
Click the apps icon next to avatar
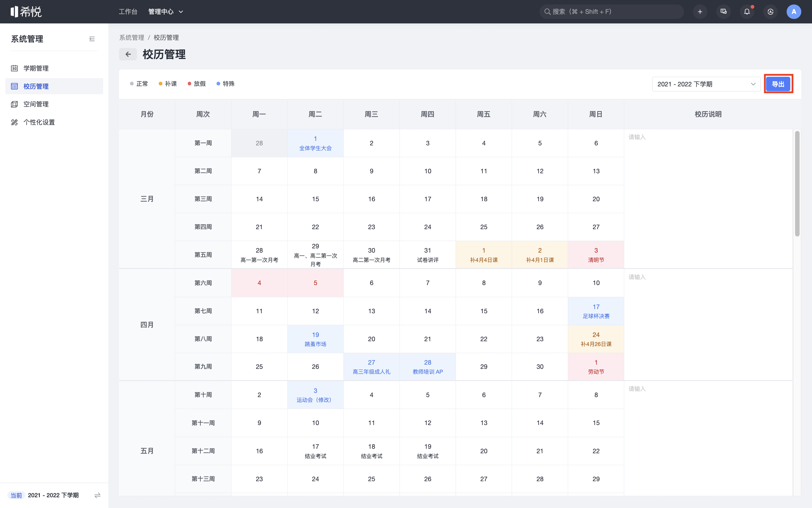point(770,12)
